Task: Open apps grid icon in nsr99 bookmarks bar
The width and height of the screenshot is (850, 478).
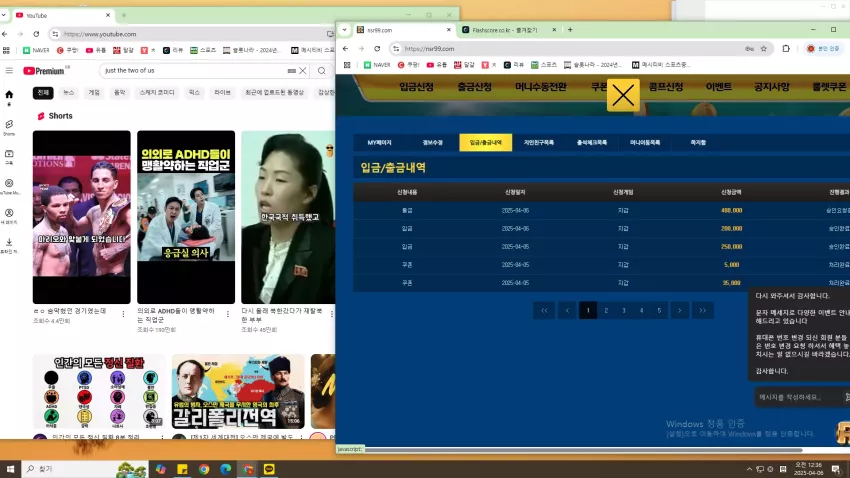Action: coord(347,64)
